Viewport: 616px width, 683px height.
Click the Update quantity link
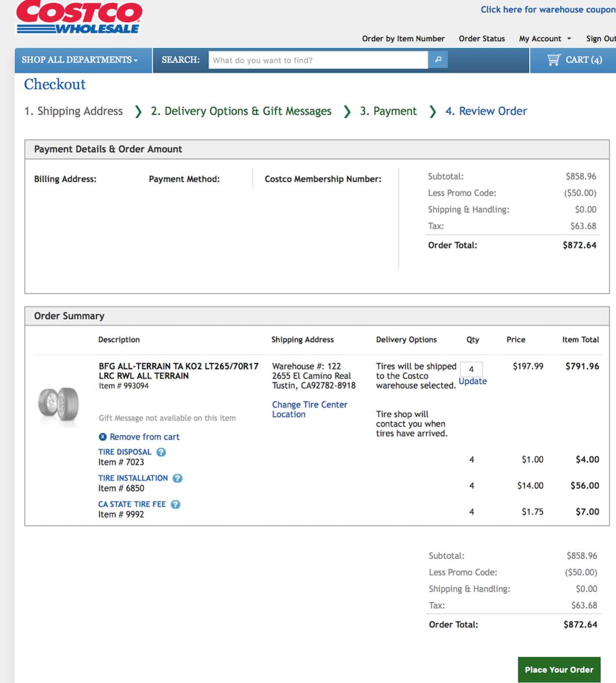(473, 381)
